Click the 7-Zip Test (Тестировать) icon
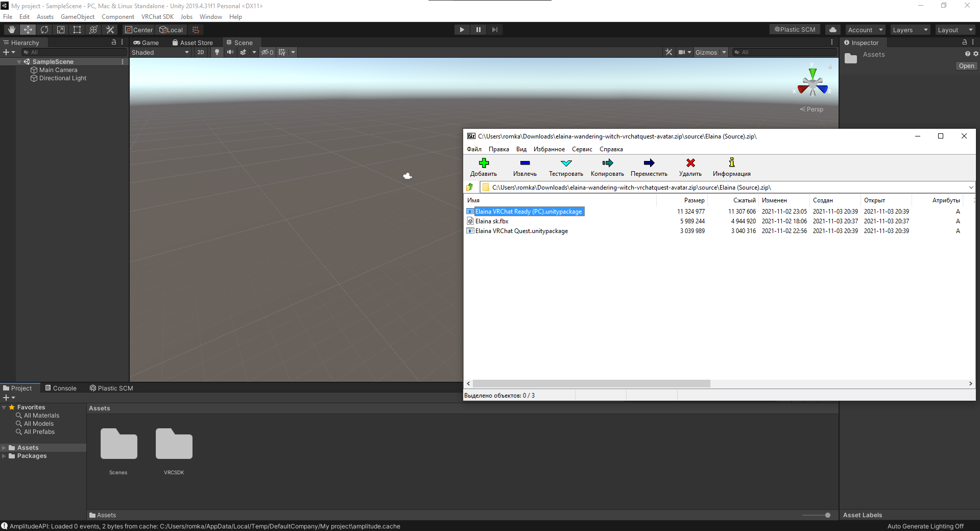Viewport: 980px width, 531px height. 566,163
